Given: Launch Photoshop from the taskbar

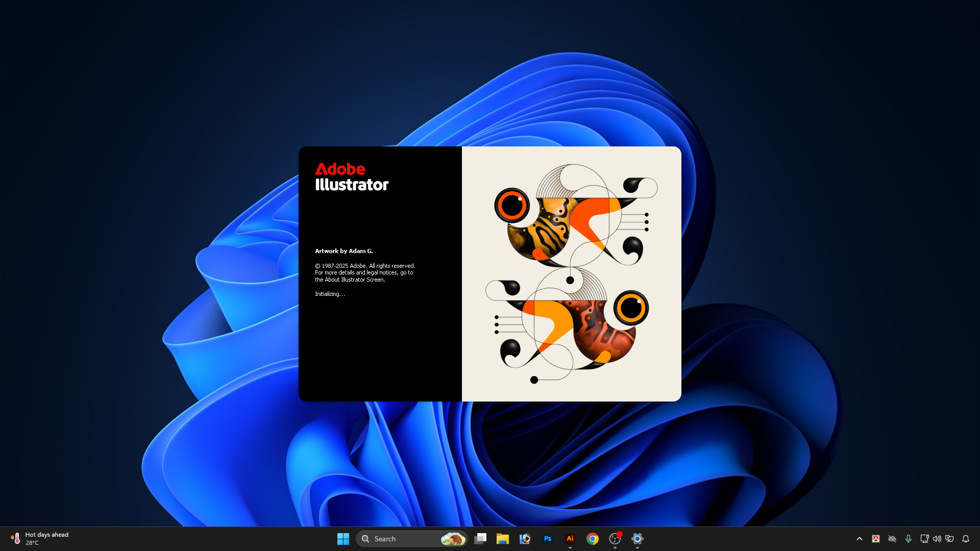Looking at the screenshot, I should click(548, 539).
